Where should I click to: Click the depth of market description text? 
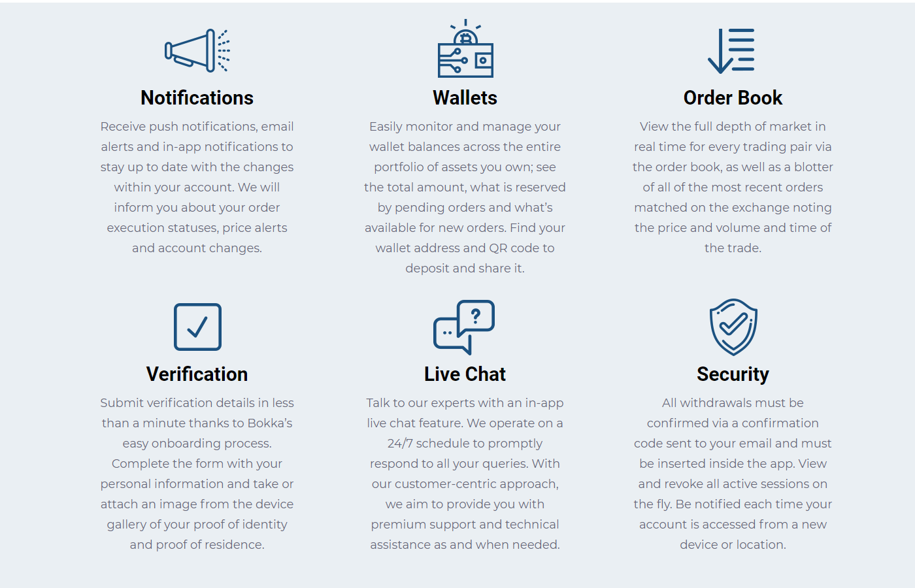pos(733,187)
